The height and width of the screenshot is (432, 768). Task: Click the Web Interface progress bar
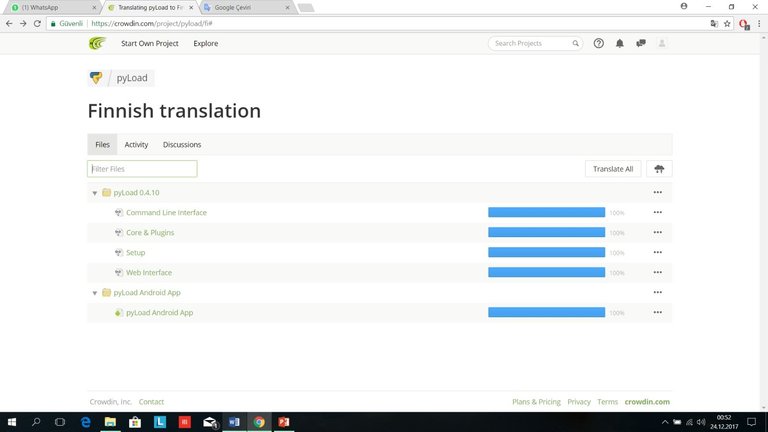tap(547, 272)
